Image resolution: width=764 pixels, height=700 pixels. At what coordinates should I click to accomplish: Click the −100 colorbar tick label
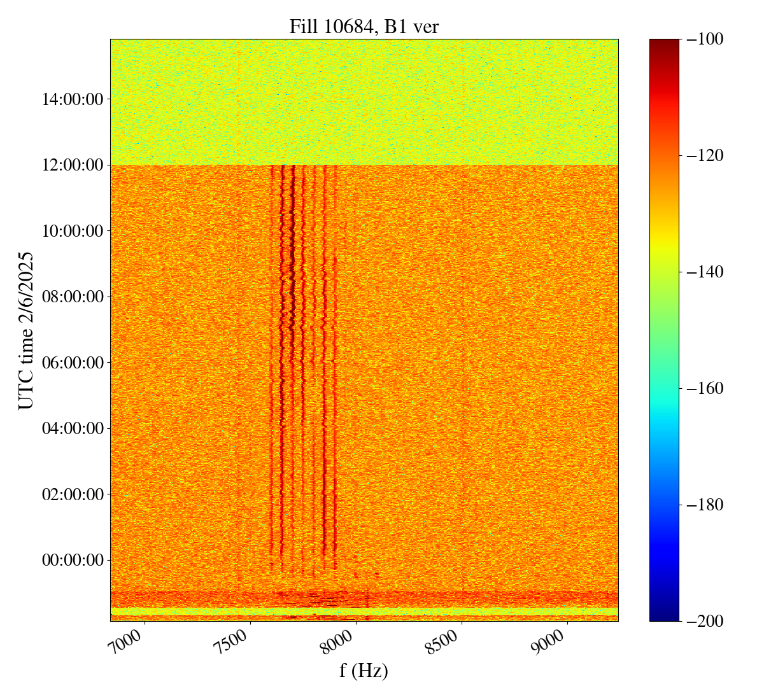pyautogui.click(x=705, y=39)
